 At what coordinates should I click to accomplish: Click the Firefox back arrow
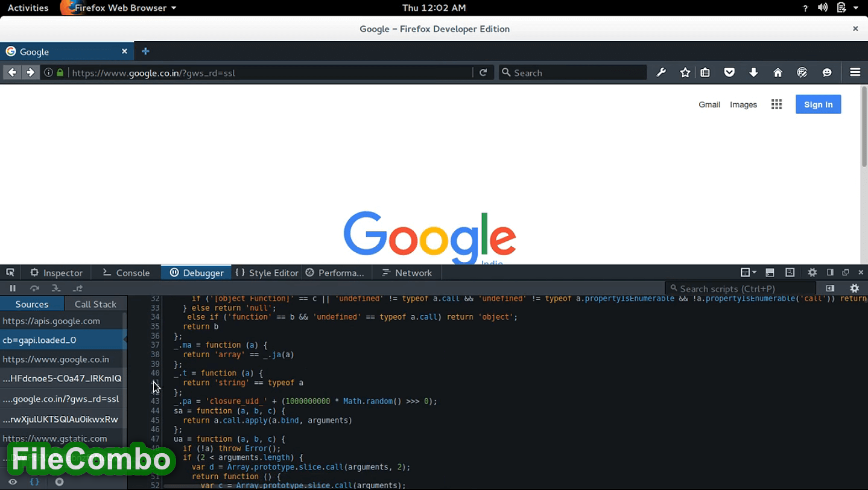coord(12,72)
